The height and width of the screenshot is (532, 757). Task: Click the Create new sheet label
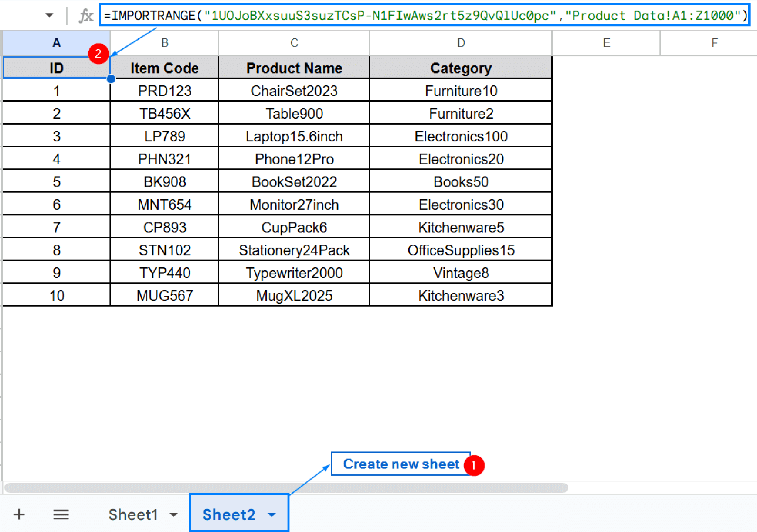400,464
